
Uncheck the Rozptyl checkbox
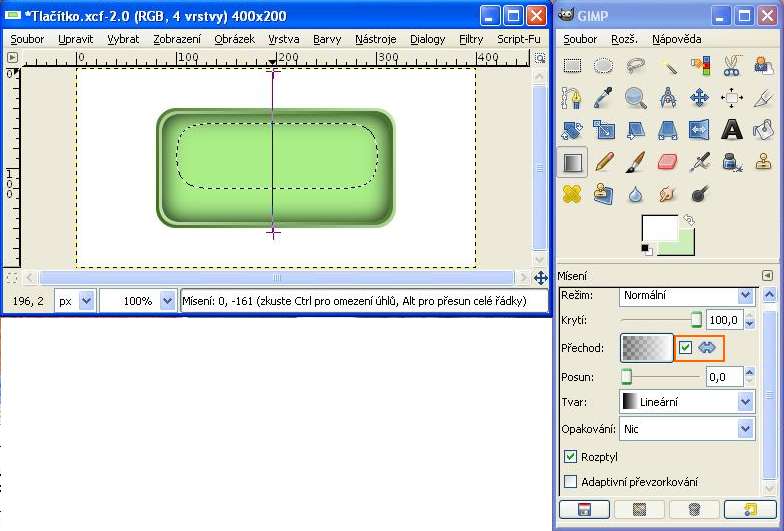click(x=570, y=456)
